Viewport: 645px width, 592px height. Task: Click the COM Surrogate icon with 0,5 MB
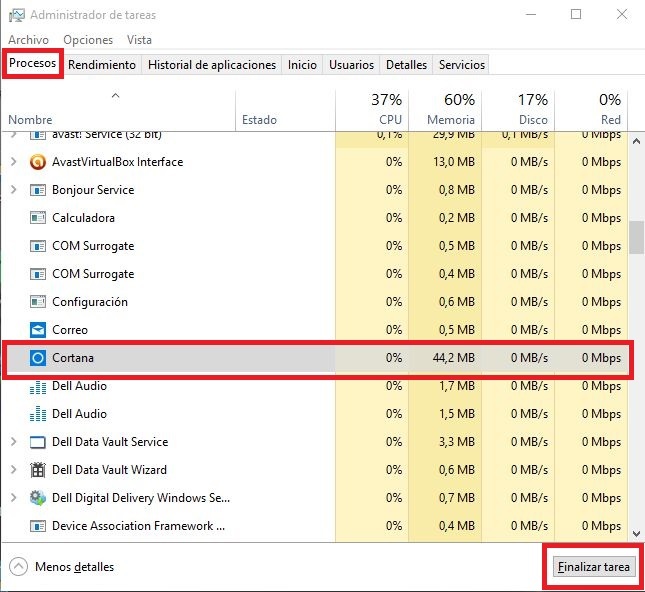point(38,246)
